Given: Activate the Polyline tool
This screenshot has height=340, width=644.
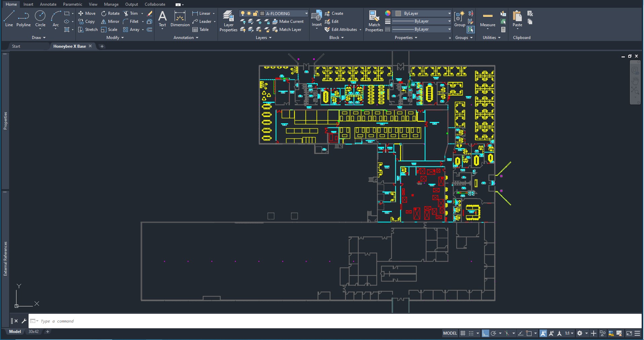Looking at the screenshot, I should pyautogui.click(x=24, y=18).
